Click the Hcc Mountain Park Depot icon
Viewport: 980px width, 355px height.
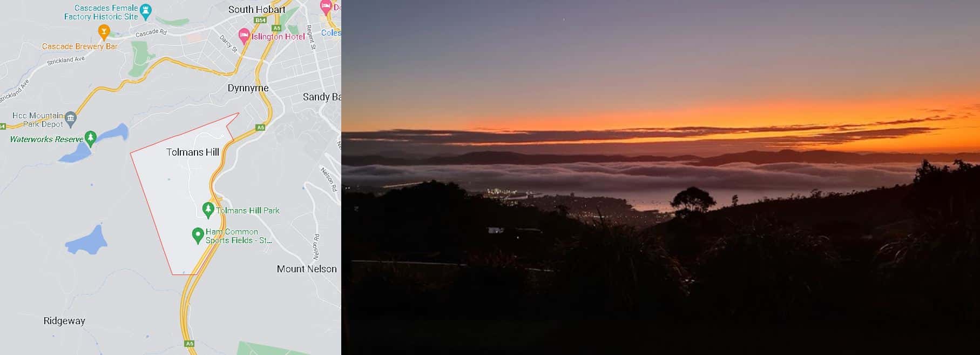71,118
